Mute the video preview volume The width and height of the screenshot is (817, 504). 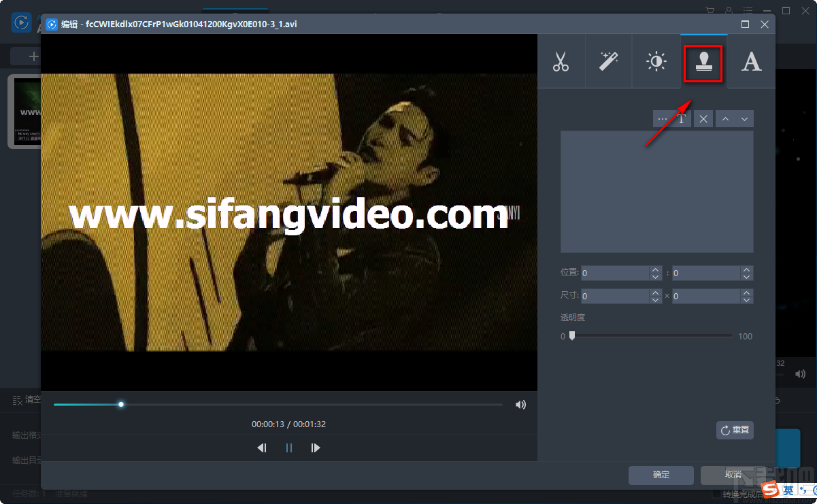[520, 405]
